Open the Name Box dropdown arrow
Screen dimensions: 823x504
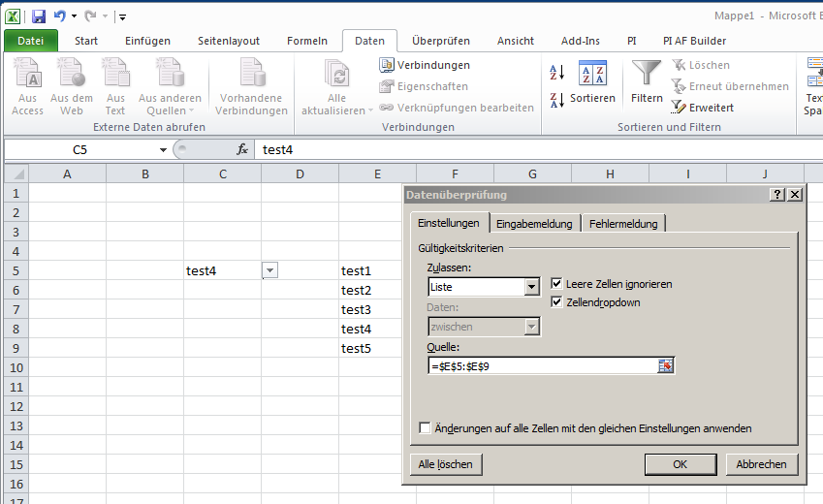point(163,150)
